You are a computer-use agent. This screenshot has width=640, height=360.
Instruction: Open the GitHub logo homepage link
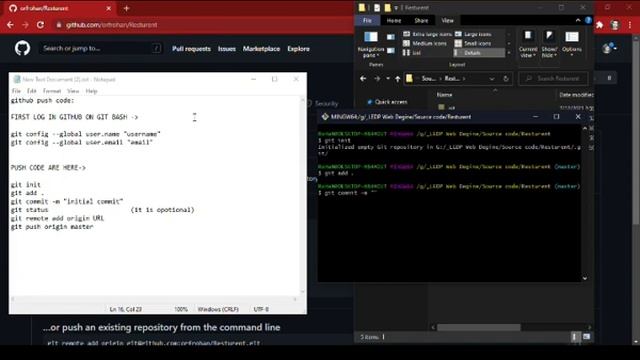(x=22, y=49)
